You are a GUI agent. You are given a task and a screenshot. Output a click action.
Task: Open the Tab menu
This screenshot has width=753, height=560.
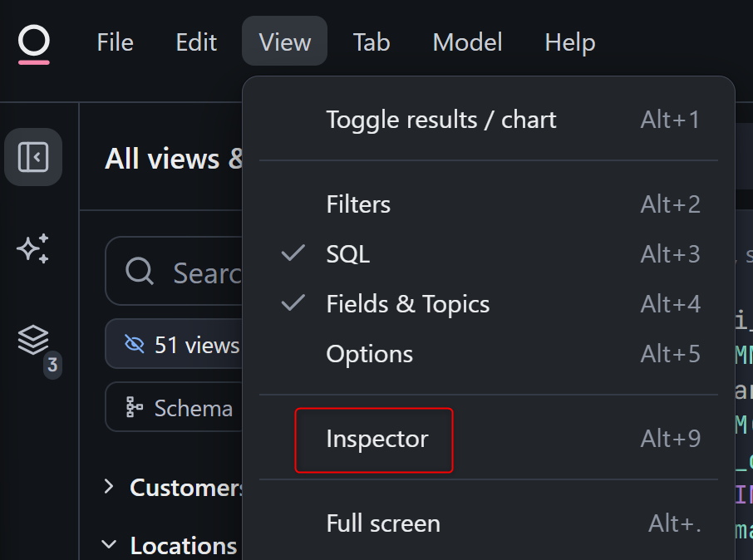click(371, 42)
